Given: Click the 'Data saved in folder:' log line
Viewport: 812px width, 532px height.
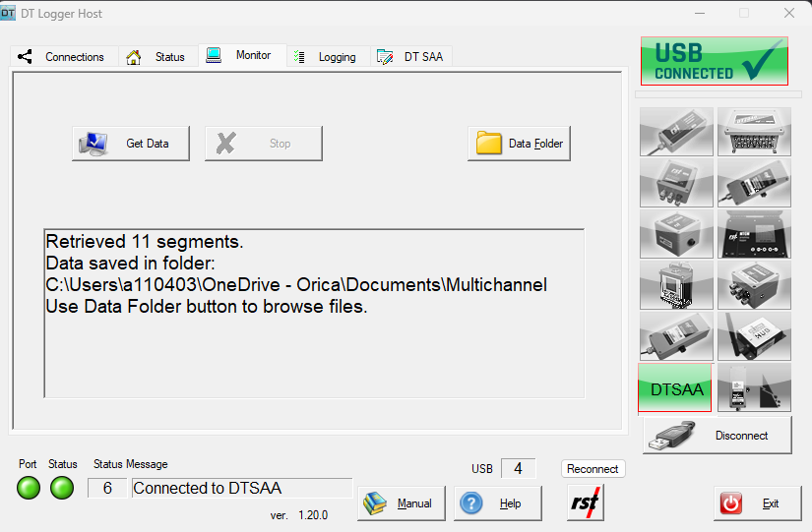Looking at the screenshot, I should 130,264.
